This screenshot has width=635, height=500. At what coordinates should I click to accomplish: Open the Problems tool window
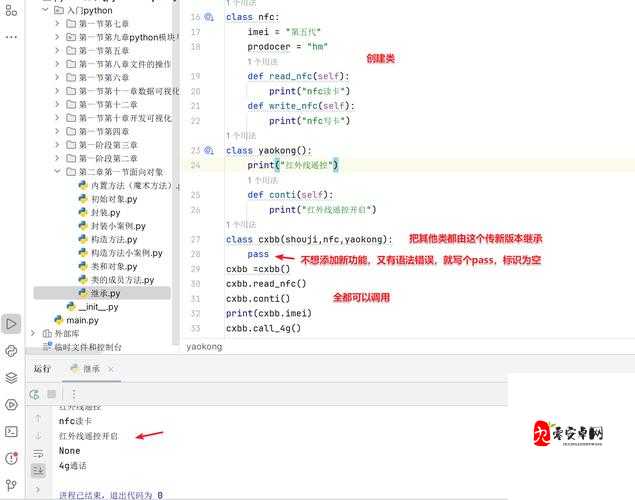coord(11,458)
